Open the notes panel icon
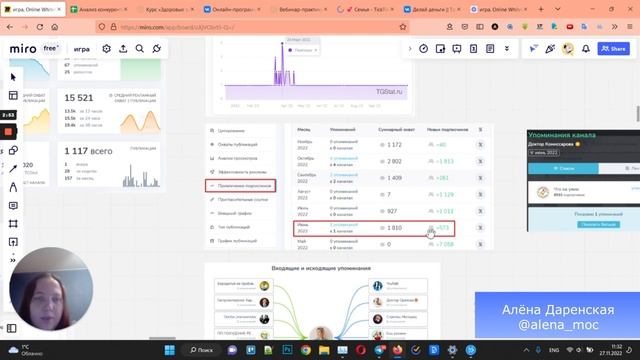 pos(490,49)
